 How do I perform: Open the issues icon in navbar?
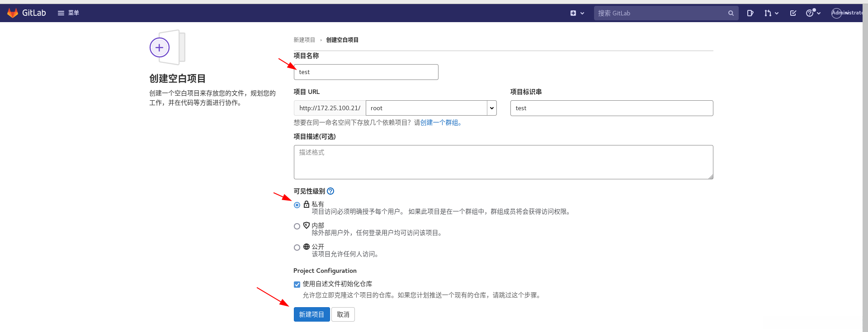click(750, 13)
